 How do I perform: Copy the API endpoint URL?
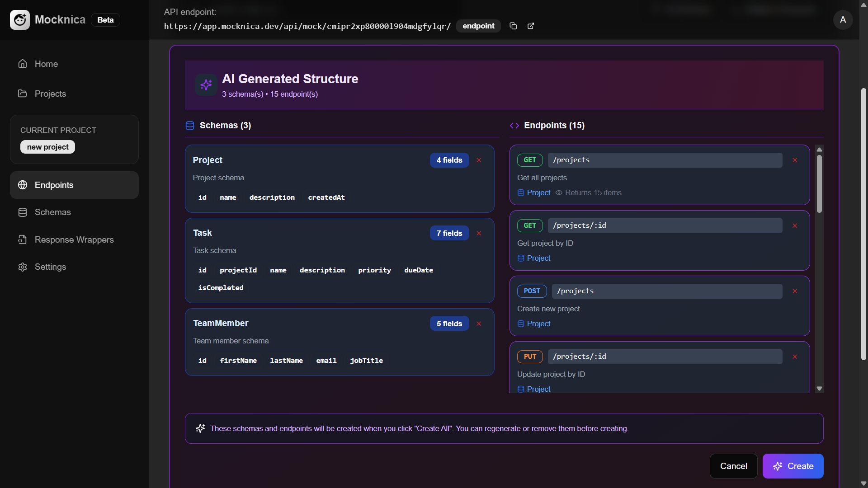(x=514, y=26)
